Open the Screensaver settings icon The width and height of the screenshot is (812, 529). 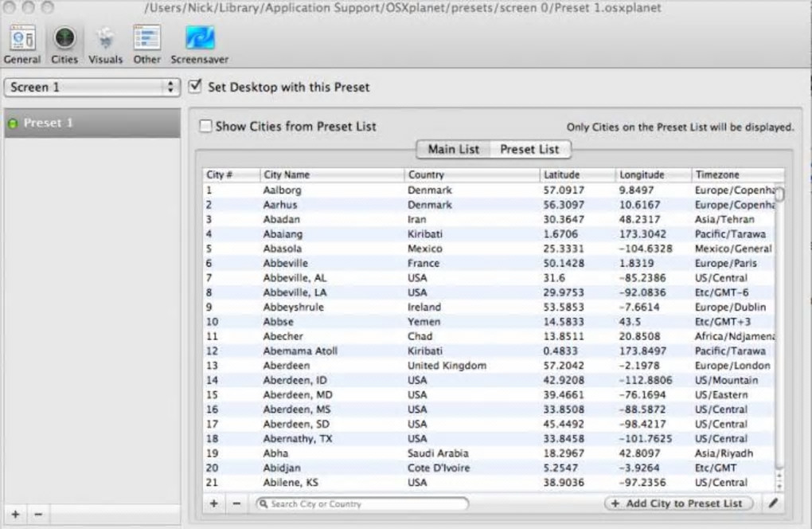click(199, 45)
